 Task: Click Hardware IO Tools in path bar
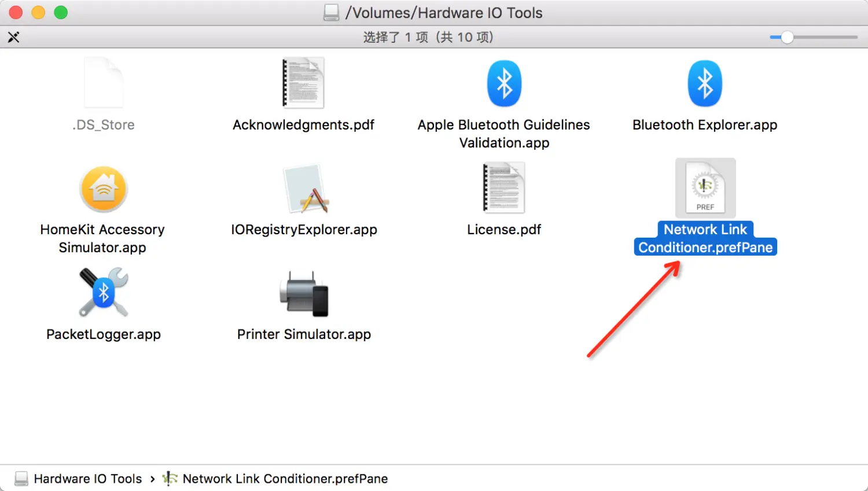click(x=88, y=479)
